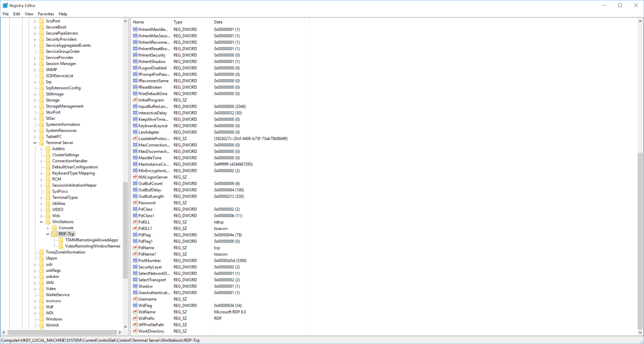Click the Terminal Server folder icon
The image size is (644, 344).
pos(41,143)
